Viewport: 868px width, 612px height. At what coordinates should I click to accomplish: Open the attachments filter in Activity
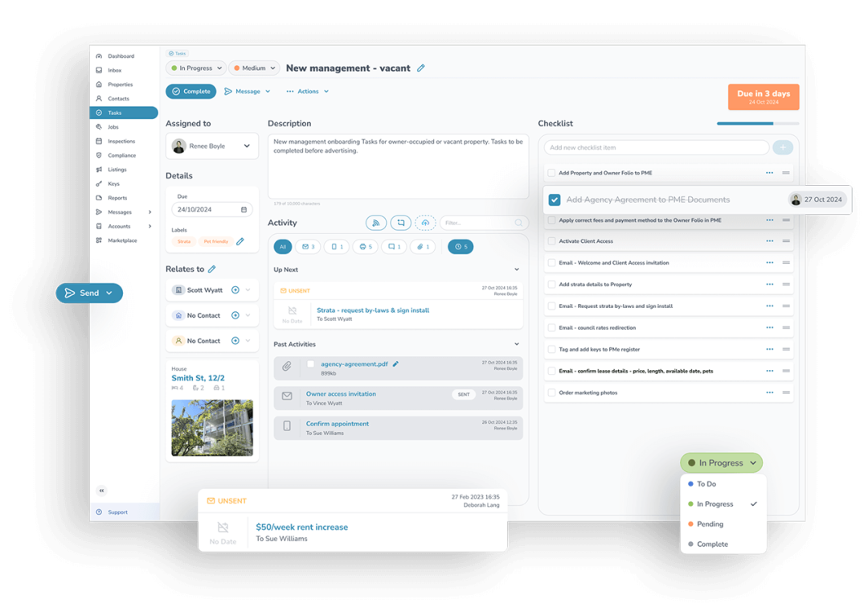pos(423,247)
